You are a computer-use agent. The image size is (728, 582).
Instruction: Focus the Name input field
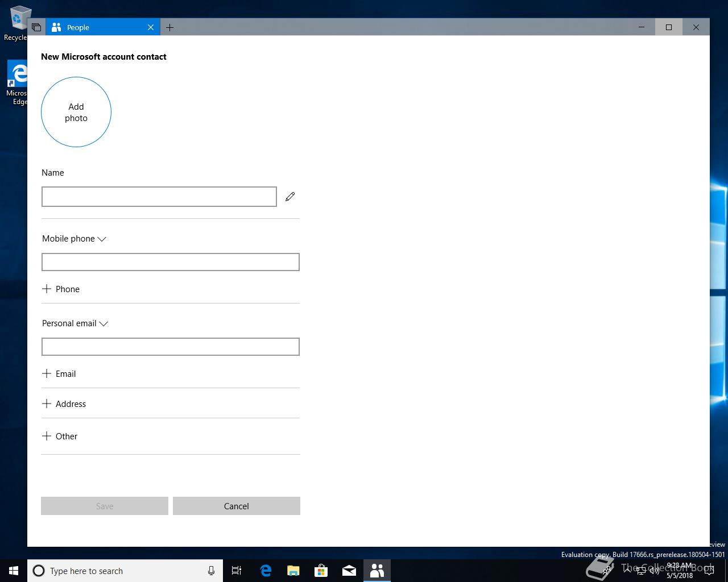point(159,197)
